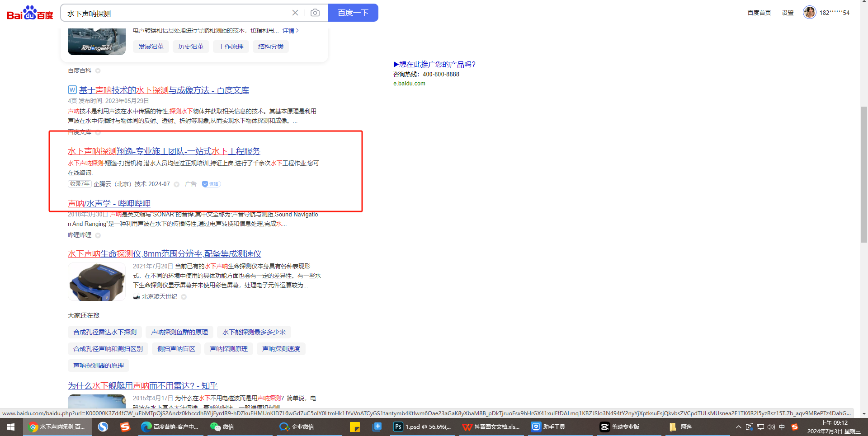Click related search 声呐探测鱼群的原理

(179, 332)
